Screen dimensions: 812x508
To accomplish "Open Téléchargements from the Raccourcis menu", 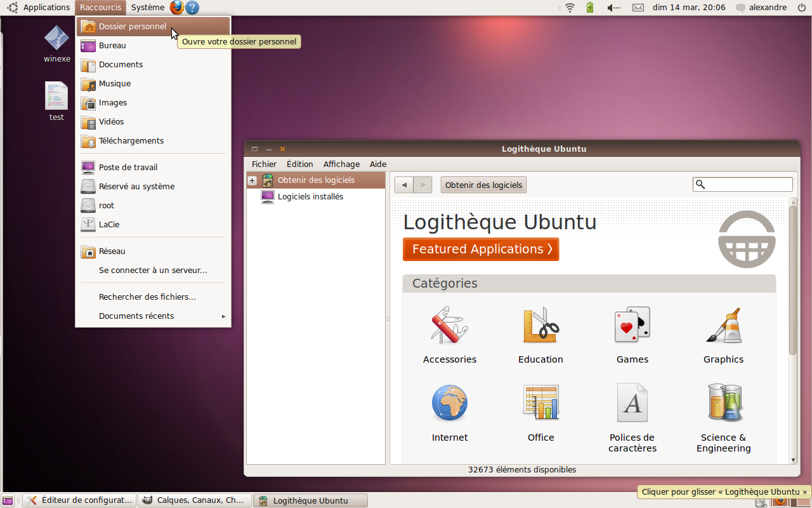I will (153, 141).
